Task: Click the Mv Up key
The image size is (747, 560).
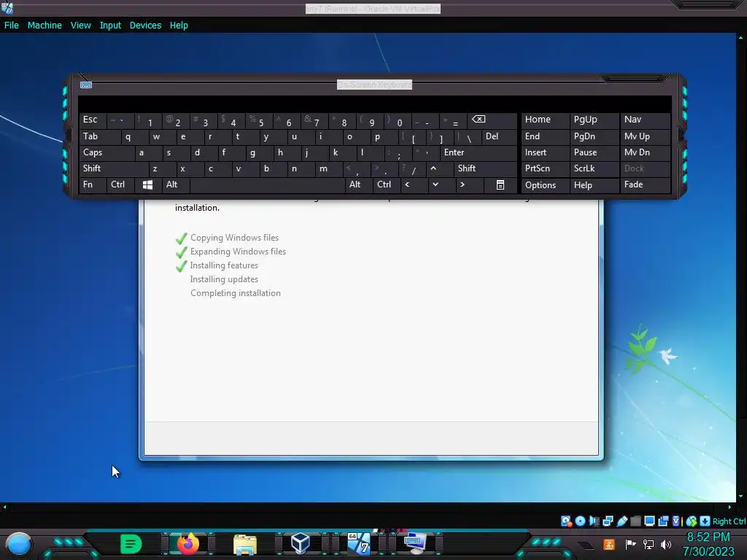Action: [645, 136]
